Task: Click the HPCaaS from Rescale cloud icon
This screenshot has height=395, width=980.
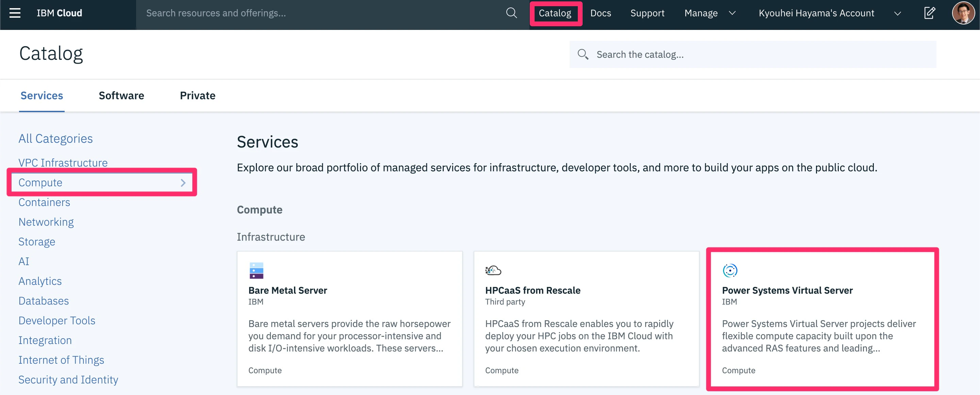Action: pyautogui.click(x=493, y=270)
